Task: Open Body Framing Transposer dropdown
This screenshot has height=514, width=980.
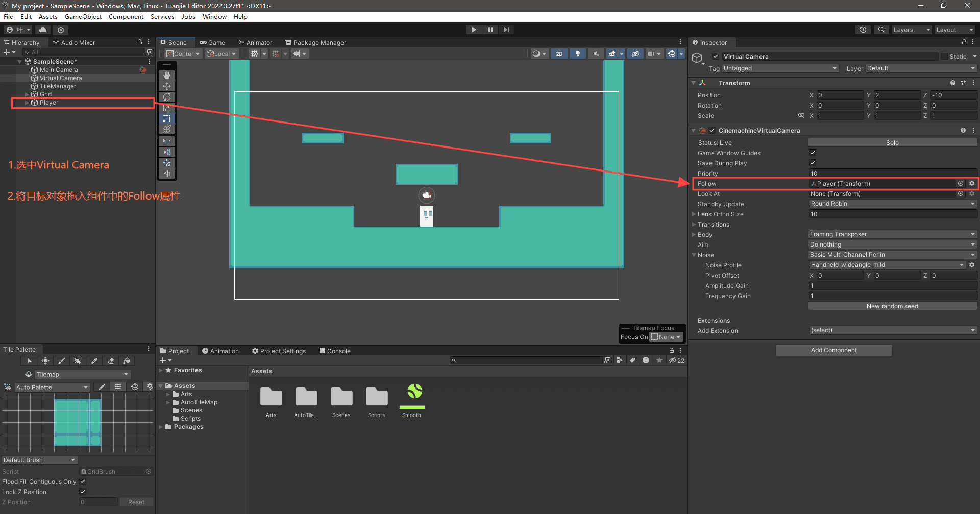Action: pyautogui.click(x=893, y=234)
